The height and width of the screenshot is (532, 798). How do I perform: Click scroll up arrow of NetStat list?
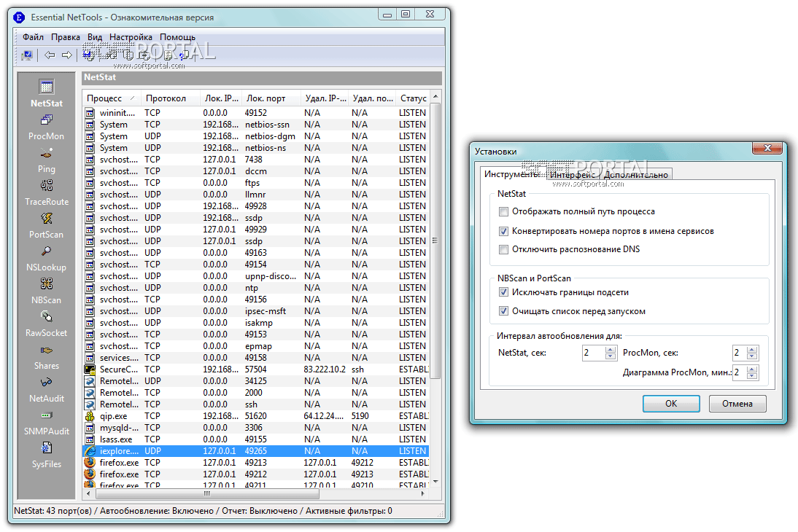435,97
